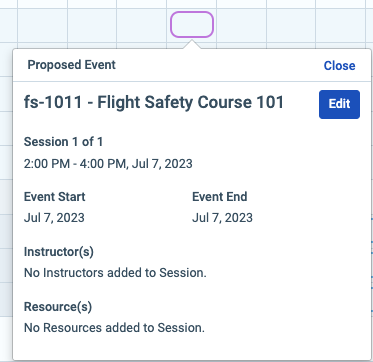Select the Event Start date value
Image resolution: width=373 pixels, height=362 pixels.
point(54,218)
